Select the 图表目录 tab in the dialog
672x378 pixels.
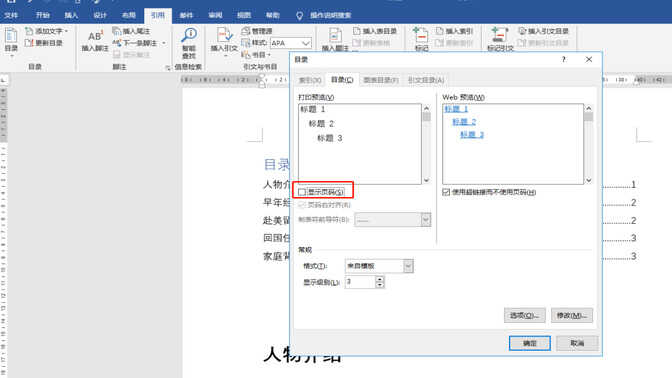click(381, 80)
